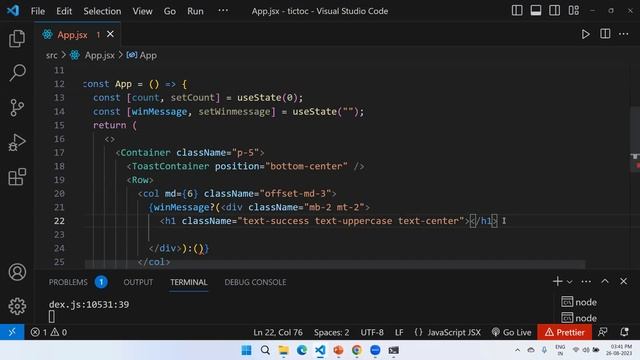640x360 pixels.
Task: Switch to the DEBUG CONSOLE tab
Action: pyautogui.click(x=255, y=282)
